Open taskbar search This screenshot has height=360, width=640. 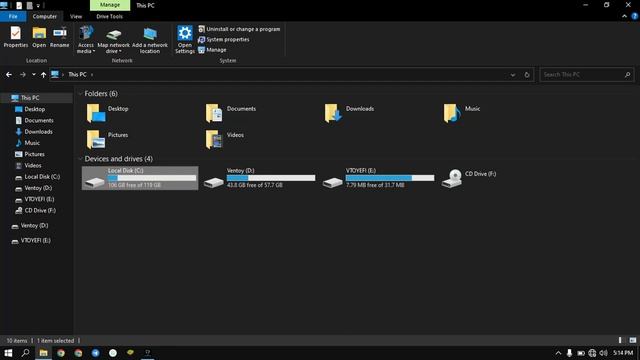click(25, 353)
